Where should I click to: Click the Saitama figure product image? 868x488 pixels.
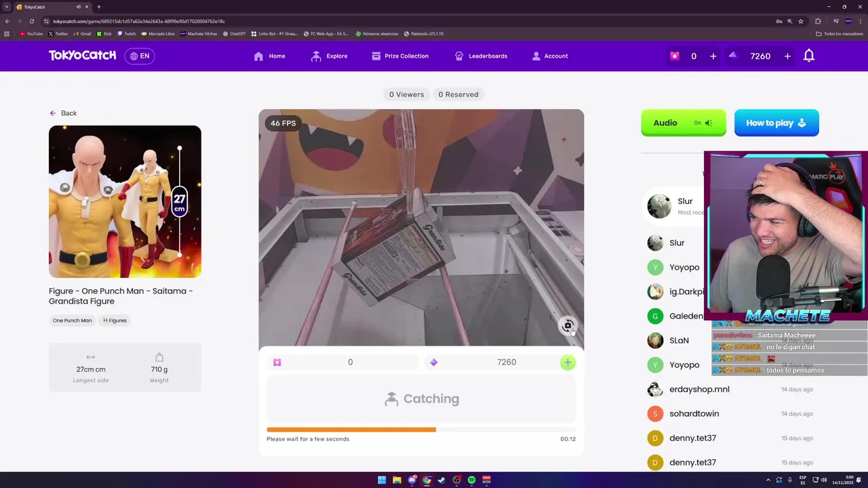tap(125, 201)
